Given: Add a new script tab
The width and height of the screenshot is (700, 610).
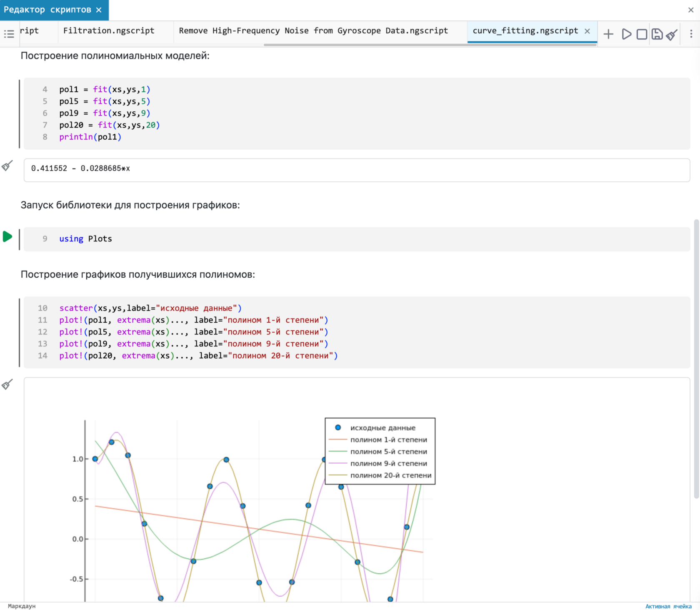Looking at the screenshot, I should [x=608, y=34].
